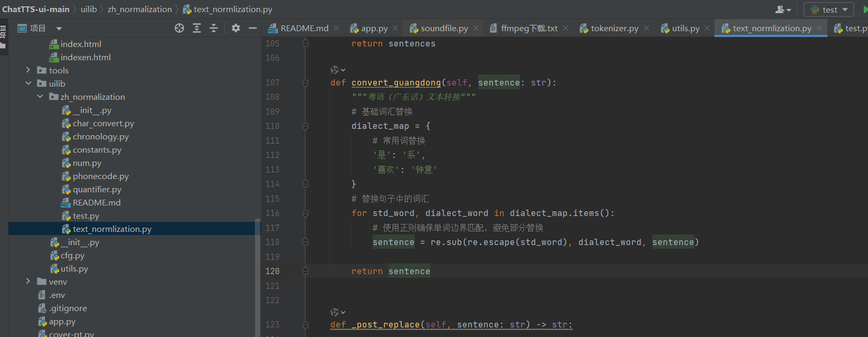The width and height of the screenshot is (868, 337).
Task: Select indexen.html in the project tree
Action: [85, 58]
